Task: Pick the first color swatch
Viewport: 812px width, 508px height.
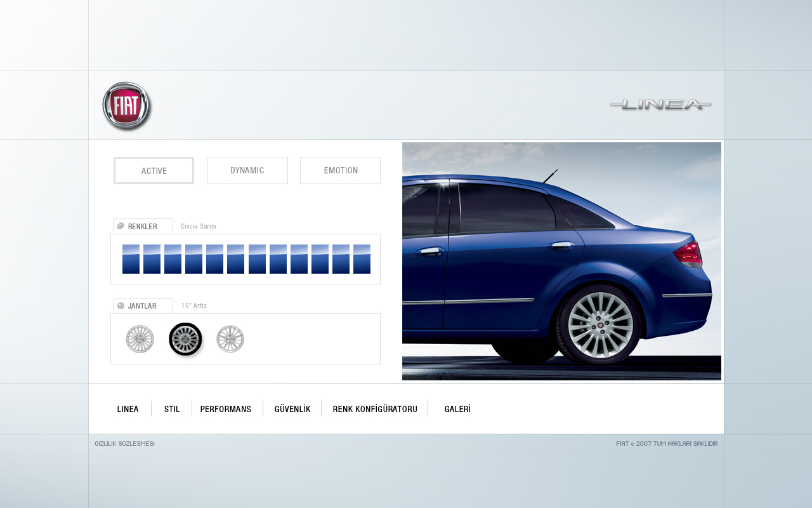Action: pos(131,259)
